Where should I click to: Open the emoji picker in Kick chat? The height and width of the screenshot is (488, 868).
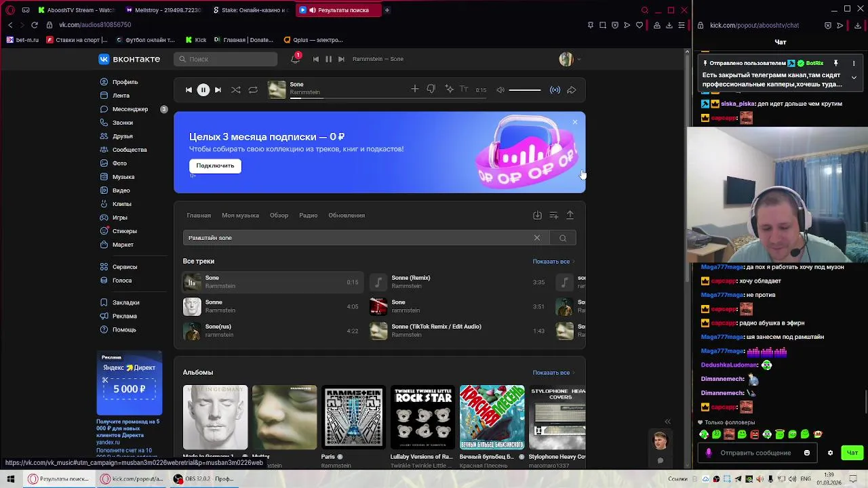tap(807, 453)
